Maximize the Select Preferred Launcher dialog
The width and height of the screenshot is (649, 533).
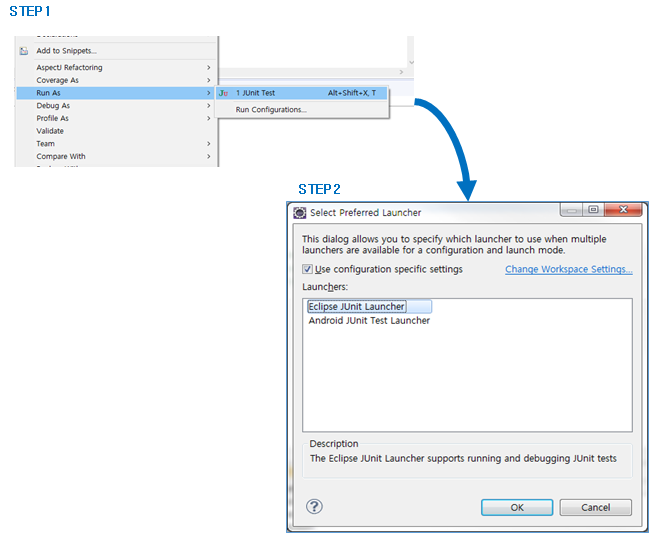click(593, 210)
